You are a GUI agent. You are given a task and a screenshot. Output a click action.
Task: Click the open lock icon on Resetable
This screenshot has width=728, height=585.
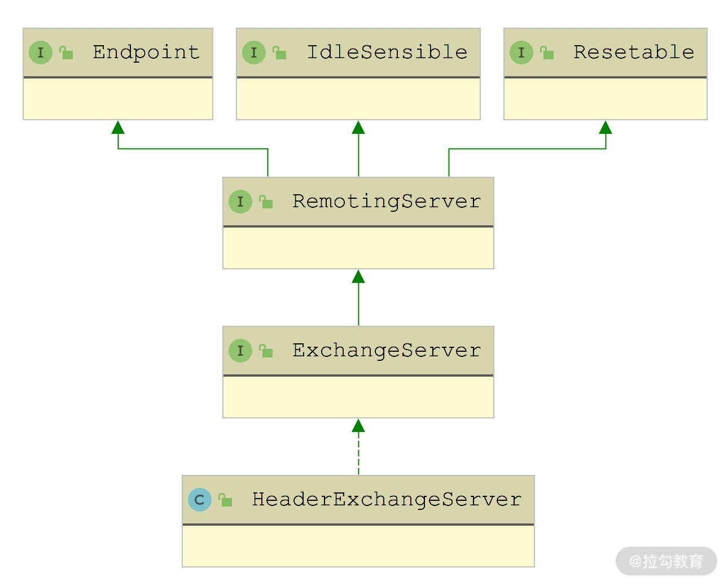point(547,53)
